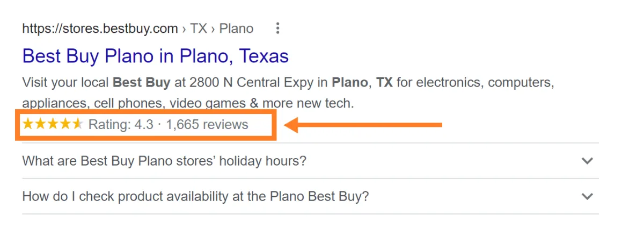Click the bold Best Buy text in the snippet
Viewport: 644px width, 229px height.
pos(141,83)
